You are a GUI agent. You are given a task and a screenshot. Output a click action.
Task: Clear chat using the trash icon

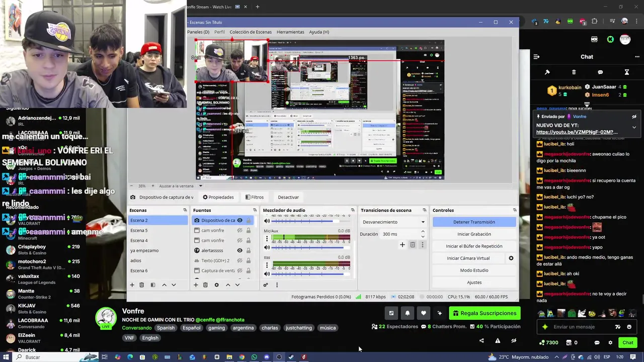coord(574,72)
